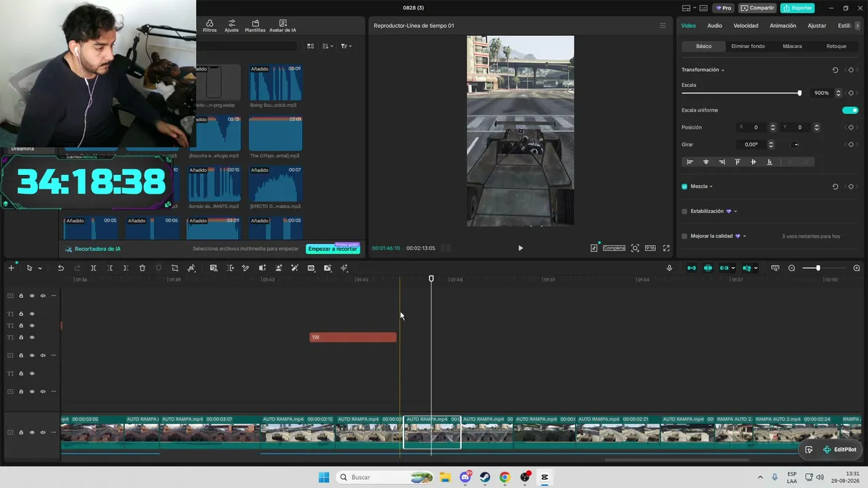Expand Mejorar la calidad options arrow
This screenshot has width=868, height=488.
pos(745,236)
